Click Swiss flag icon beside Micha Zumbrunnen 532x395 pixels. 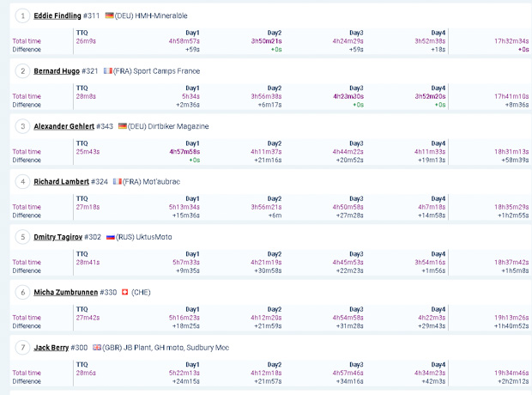click(125, 292)
